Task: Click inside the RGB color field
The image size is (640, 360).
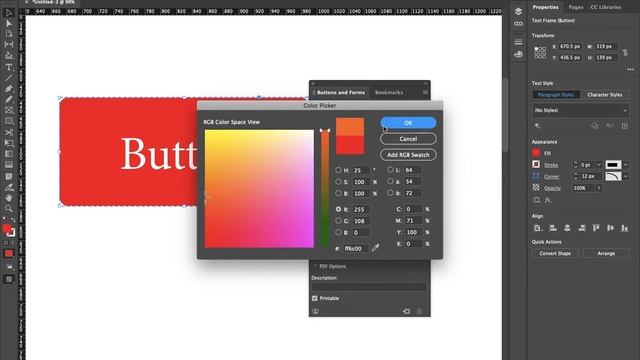Action: click(x=259, y=189)
